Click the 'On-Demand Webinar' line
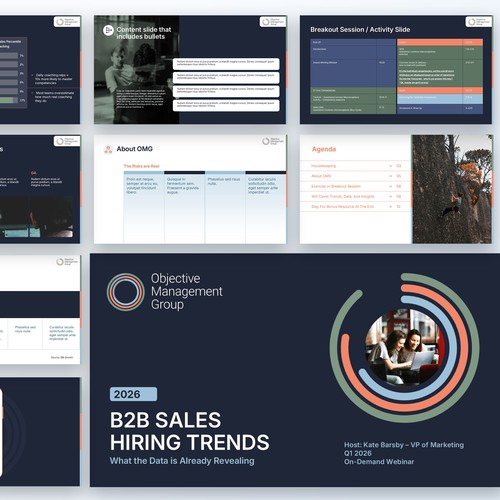Screen dimensions: 500x500 [x=379, y=462]
